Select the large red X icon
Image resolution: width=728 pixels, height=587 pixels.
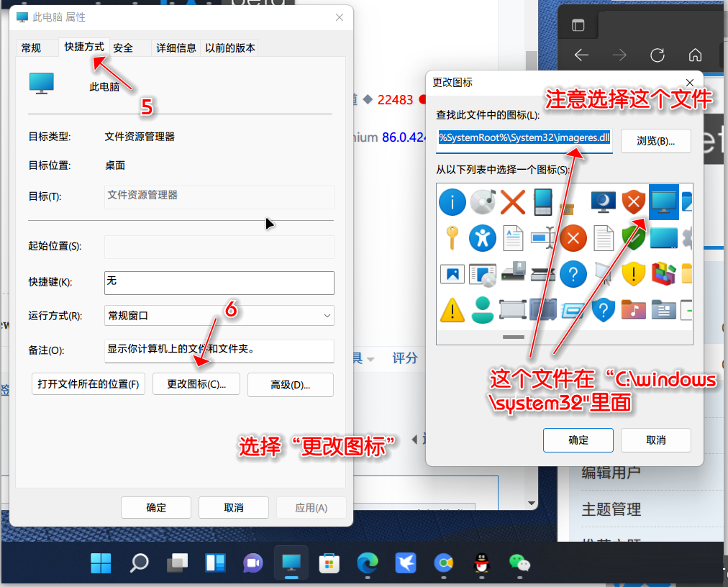pos(512,202)
